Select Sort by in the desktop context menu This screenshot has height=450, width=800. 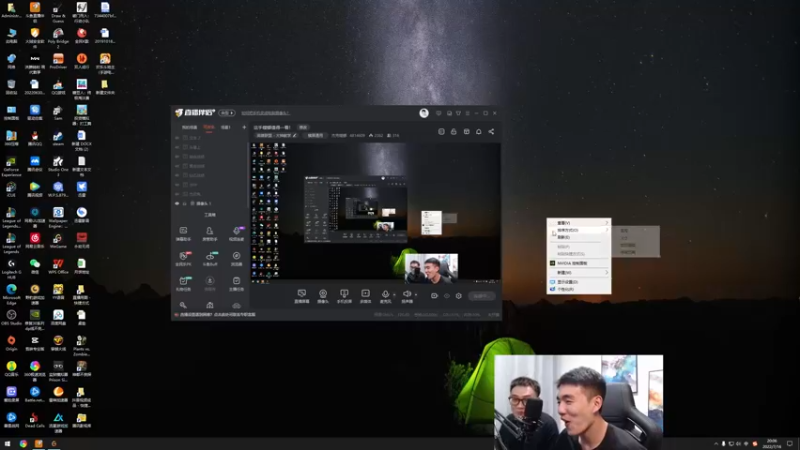[x=579, y=230]
